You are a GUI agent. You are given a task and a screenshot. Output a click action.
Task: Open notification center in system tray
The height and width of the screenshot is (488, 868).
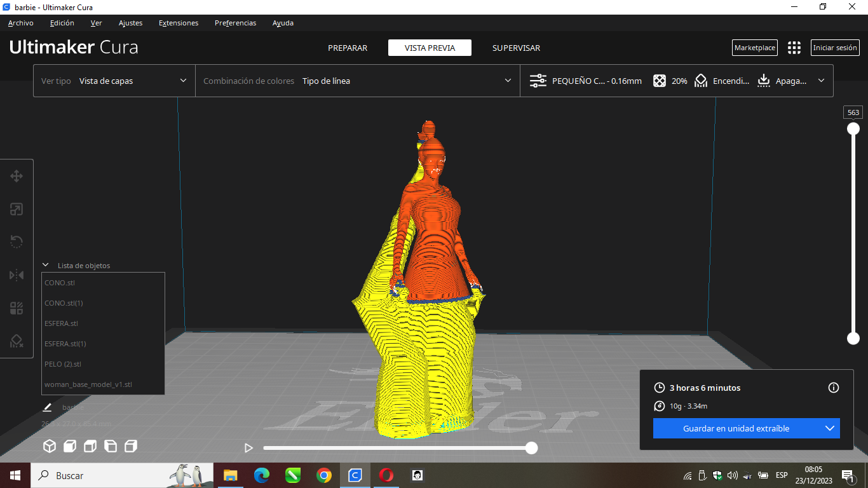[x=848, y=475]
